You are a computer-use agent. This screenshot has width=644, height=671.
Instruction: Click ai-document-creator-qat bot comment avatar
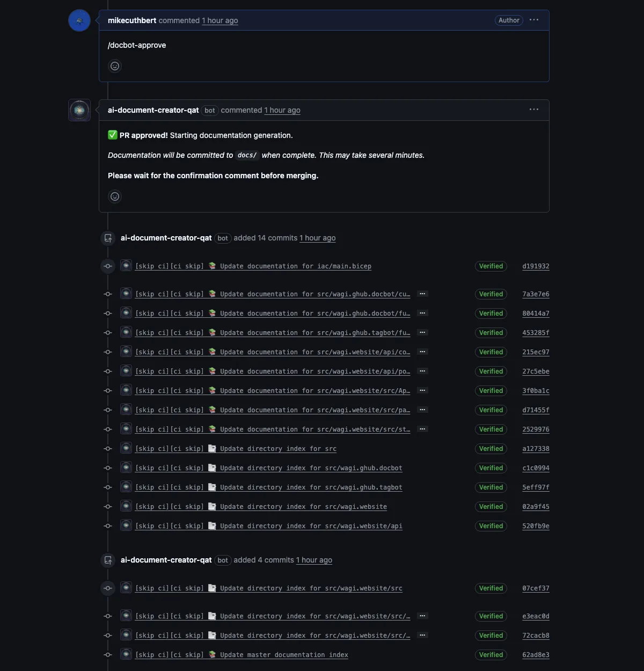click(79, 110)
